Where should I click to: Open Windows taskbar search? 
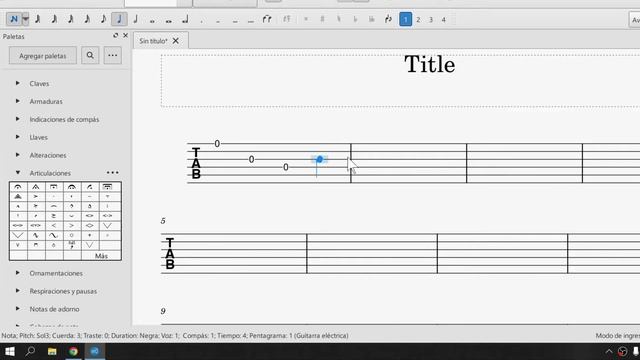point(30,351)
